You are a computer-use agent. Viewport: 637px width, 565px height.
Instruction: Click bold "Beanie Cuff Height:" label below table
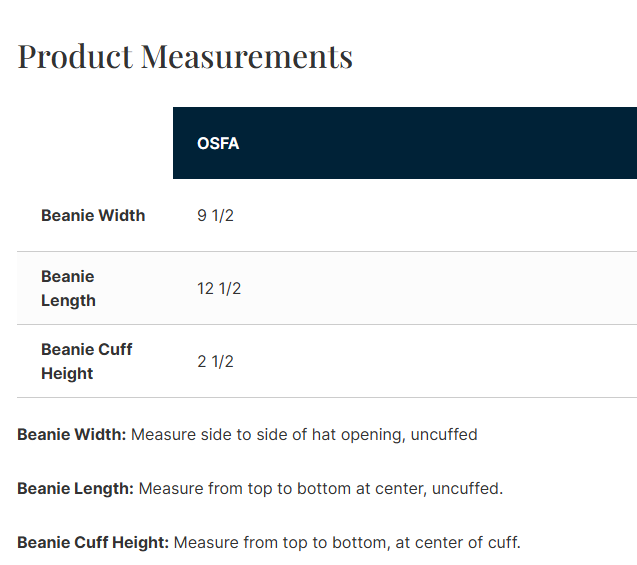coord(93,543)
